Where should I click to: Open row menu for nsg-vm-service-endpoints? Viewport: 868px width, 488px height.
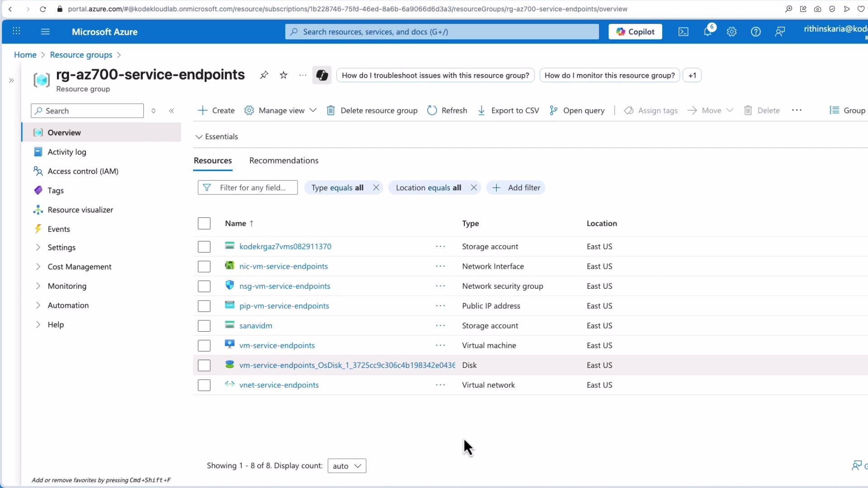(440, 286)
